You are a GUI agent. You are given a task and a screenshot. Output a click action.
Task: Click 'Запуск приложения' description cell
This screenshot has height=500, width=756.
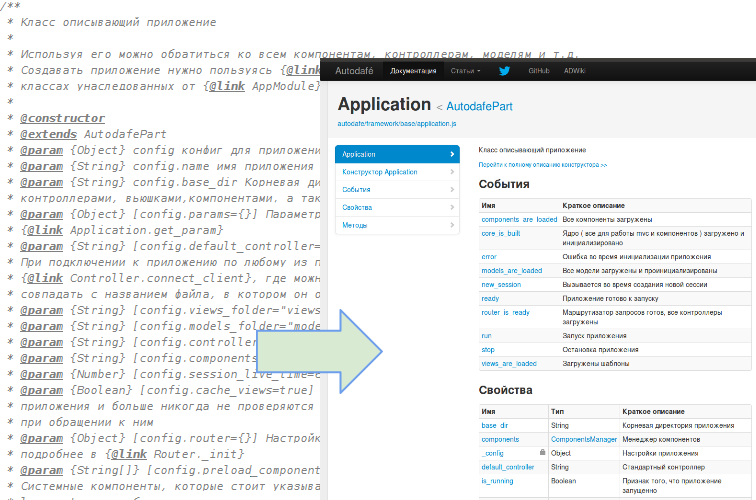click(594, 336)
